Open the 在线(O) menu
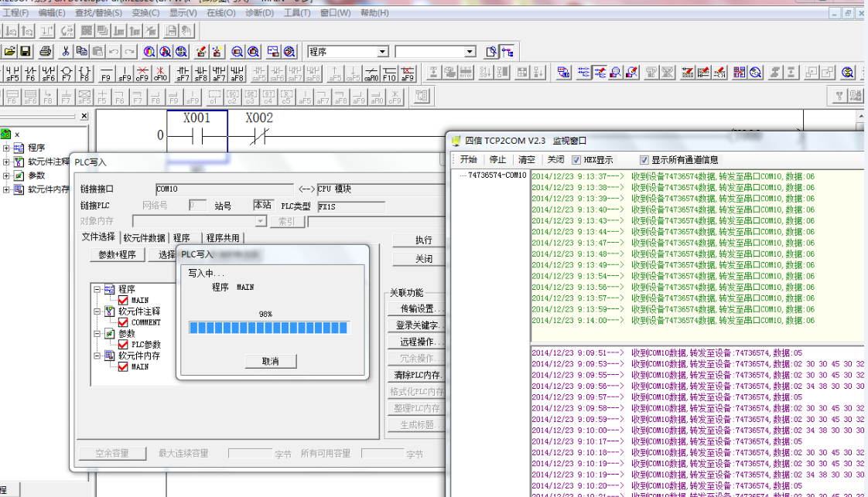The width and height of the screenshot is (868, 497). (221, 12)
